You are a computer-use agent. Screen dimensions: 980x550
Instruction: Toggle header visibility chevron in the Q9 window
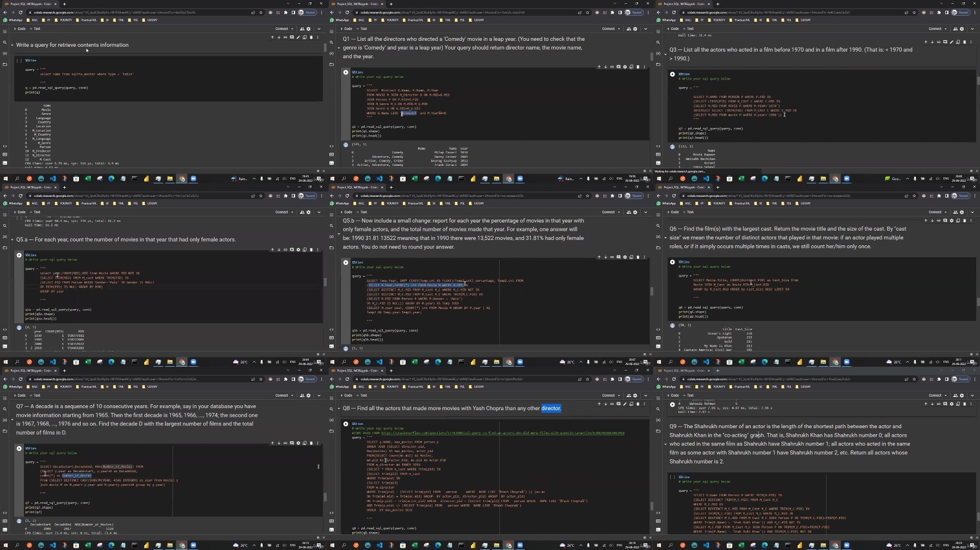[x=972, y=395]
